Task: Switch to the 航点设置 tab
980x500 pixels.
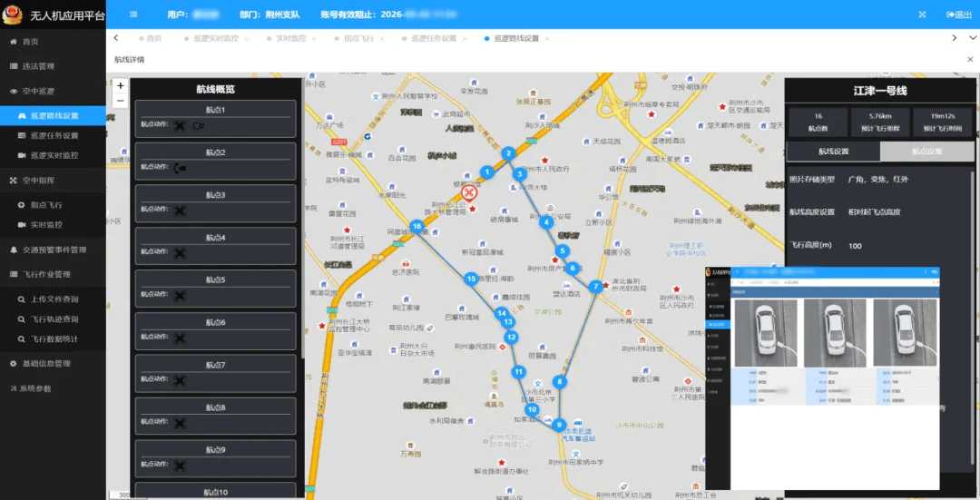Action: pyautogui.click(x=926, y=152)
